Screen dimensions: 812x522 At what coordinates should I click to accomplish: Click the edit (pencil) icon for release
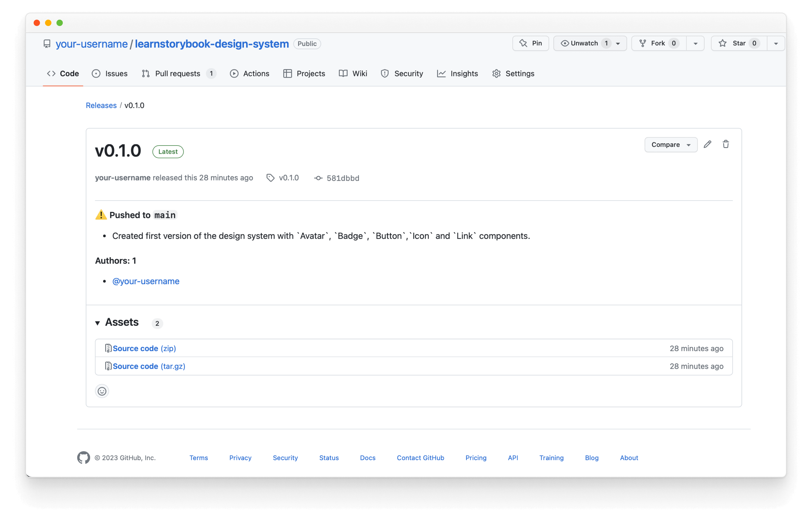pyautogui.click(x=708, y=144)
